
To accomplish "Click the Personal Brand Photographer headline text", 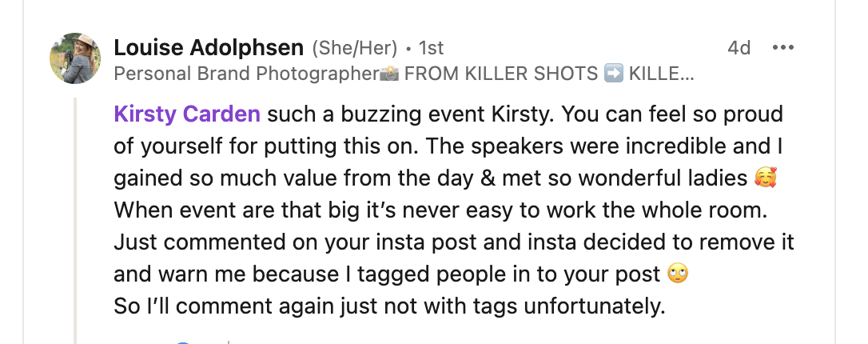I will click(x=246, y=74).
